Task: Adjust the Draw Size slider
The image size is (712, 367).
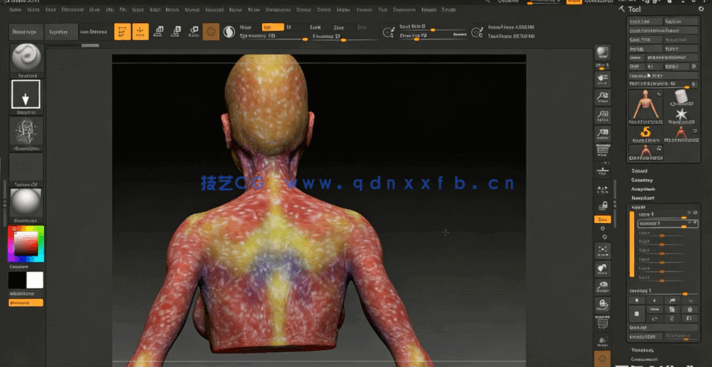Action: [x=432, y=36]
